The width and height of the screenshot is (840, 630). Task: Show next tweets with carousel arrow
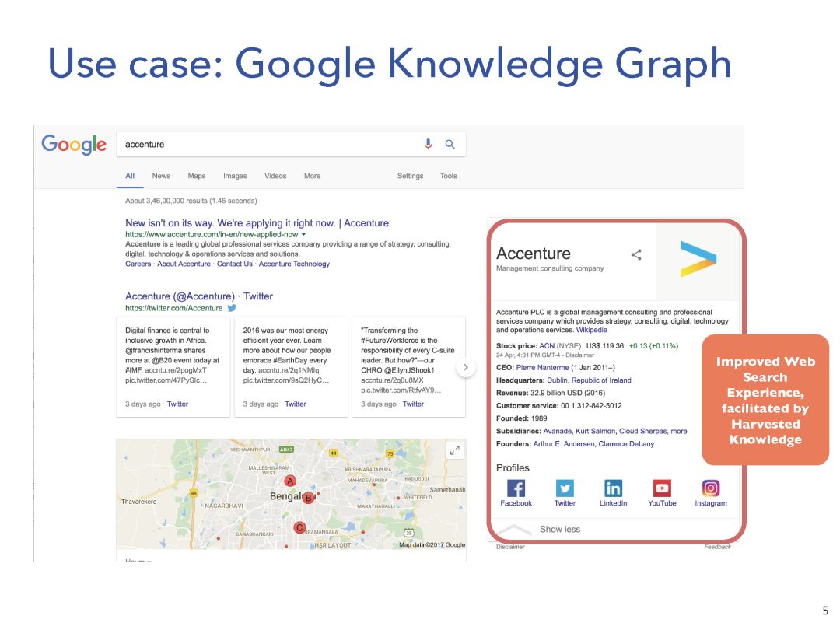point(466,367)
